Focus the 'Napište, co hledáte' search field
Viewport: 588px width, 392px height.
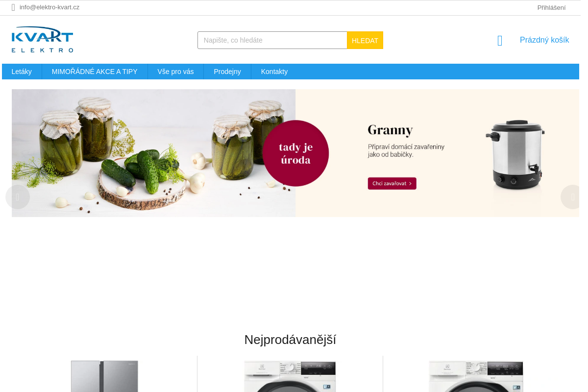(272, 40)
